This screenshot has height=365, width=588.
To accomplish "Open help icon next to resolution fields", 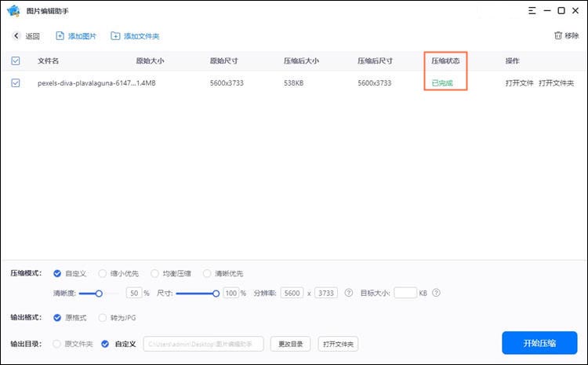I will 349,293.
